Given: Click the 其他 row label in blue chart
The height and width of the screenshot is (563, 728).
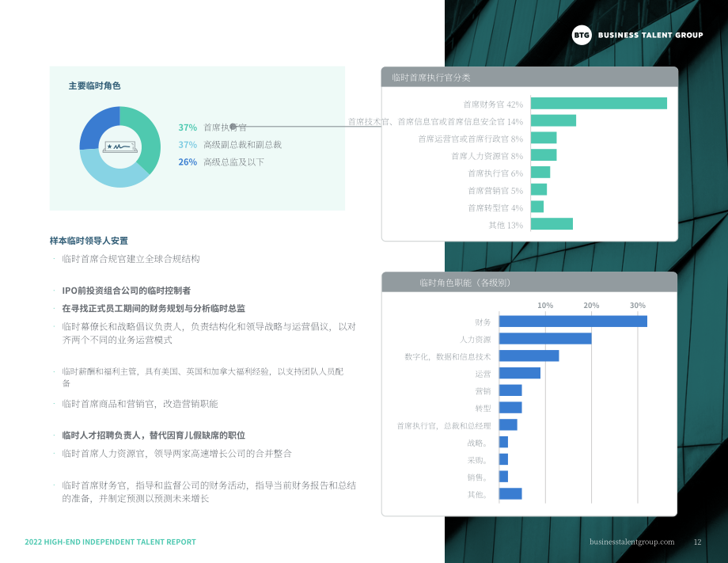Looking at the screenshot, I should point(478,495).
